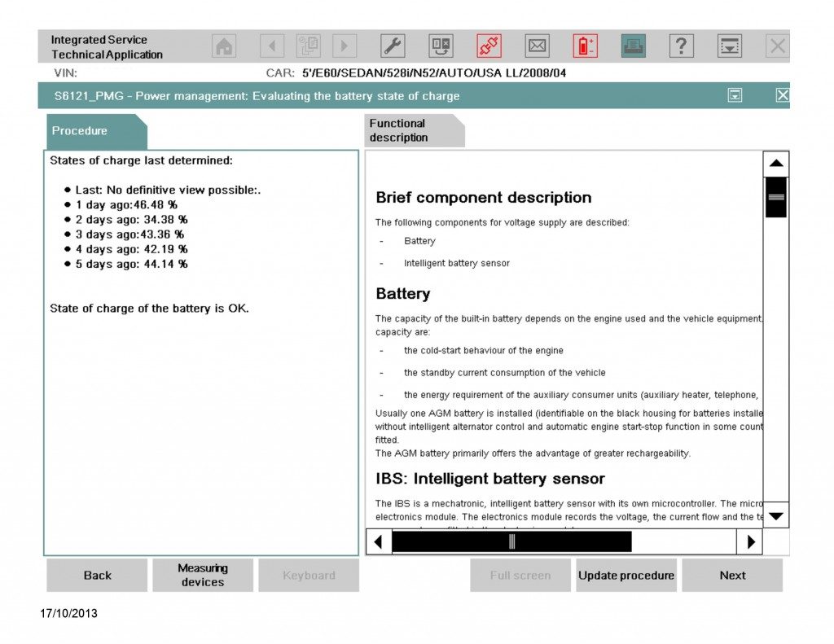Click the Back button
Screen dimensions: 834x644
pyautogui.click(x=97, y=575)
